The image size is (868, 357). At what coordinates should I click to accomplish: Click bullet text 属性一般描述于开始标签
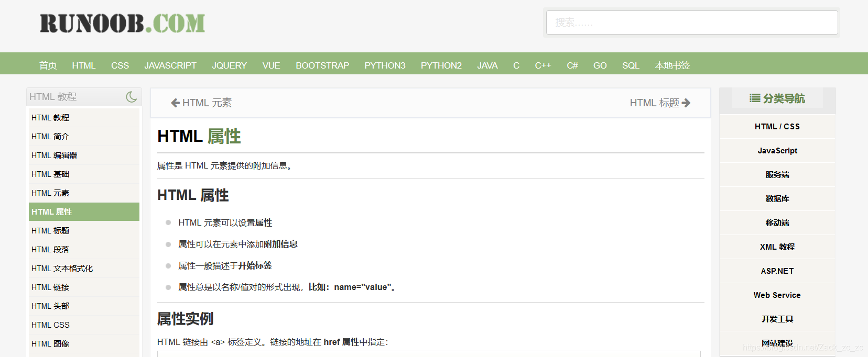coord(225,266)
